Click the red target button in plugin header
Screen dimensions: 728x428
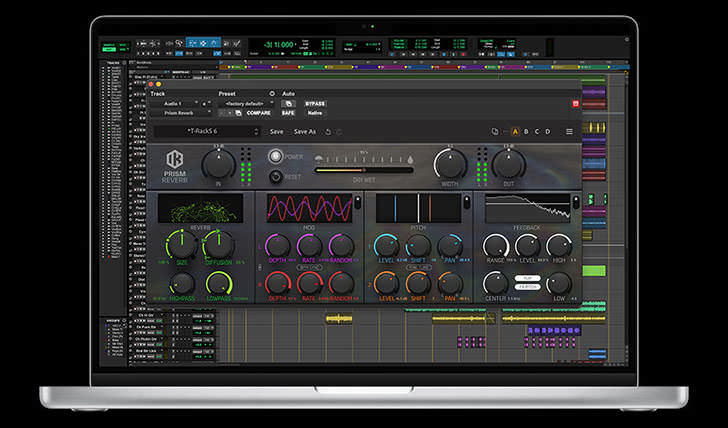tap(576, 104)
